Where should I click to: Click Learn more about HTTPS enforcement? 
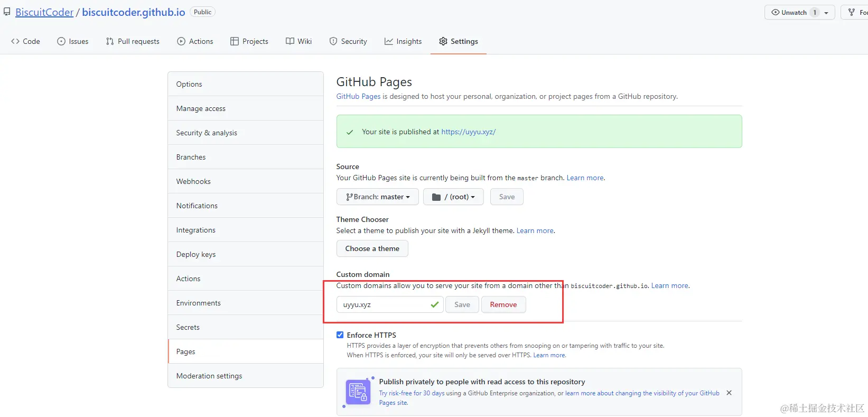(x=549, y=355)
